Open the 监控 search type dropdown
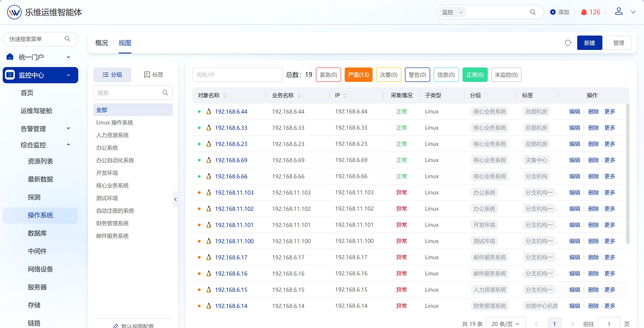 pos(452,12)
